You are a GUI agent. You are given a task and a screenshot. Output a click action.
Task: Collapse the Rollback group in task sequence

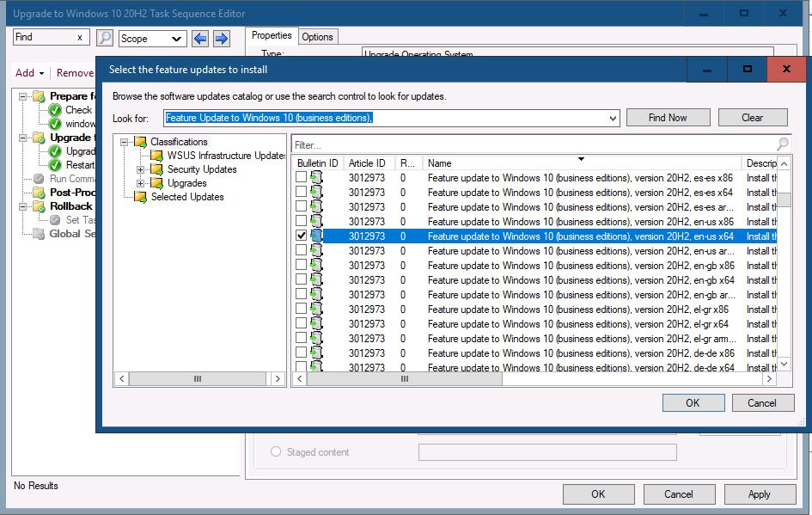click(23, 206)
